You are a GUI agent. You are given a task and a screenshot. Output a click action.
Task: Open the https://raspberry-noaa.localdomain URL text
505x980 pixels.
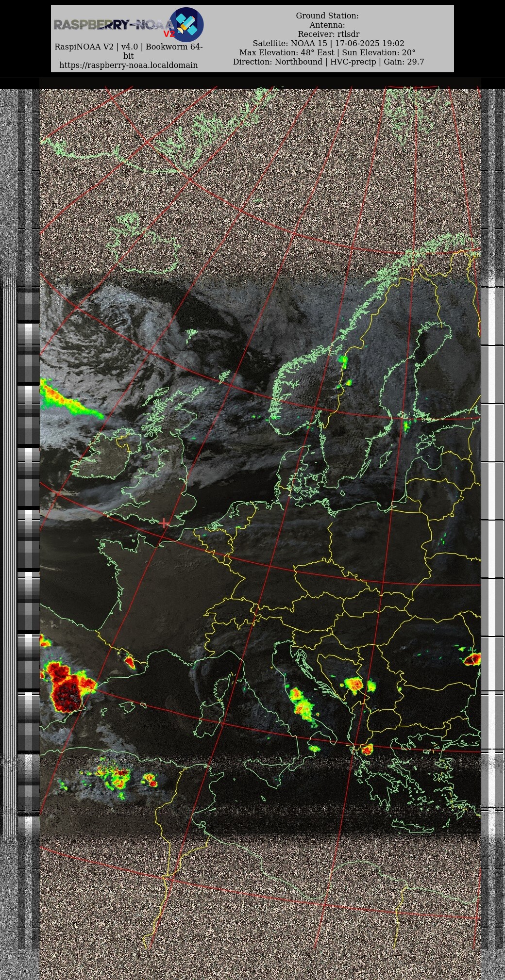129,65
